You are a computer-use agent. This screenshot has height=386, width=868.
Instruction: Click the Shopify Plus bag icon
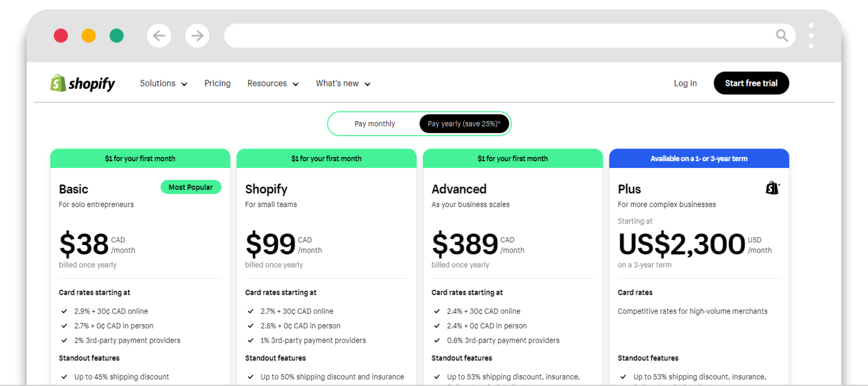(773, 188)
